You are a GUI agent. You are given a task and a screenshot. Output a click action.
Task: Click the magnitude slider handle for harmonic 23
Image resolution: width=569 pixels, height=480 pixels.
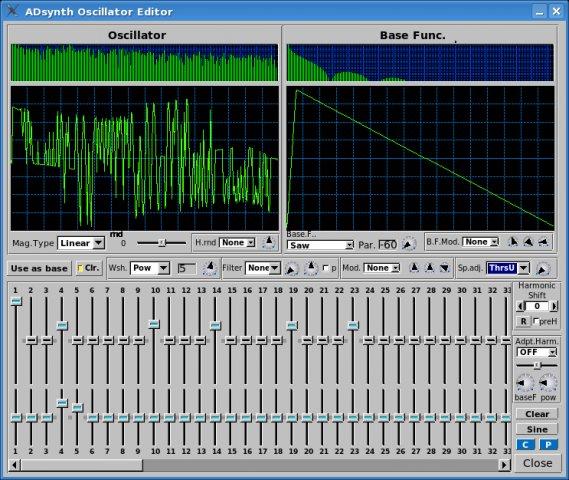(353, 325)
